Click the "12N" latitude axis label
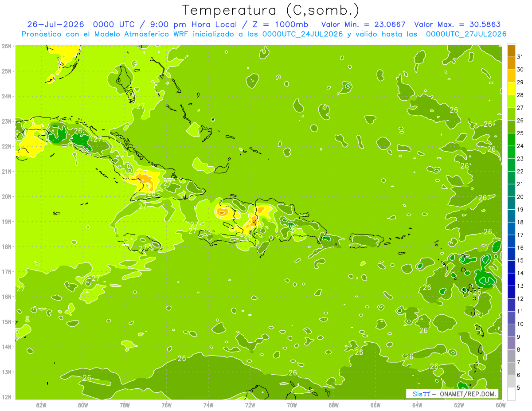532x411 pixels. (x=7, y=397)
